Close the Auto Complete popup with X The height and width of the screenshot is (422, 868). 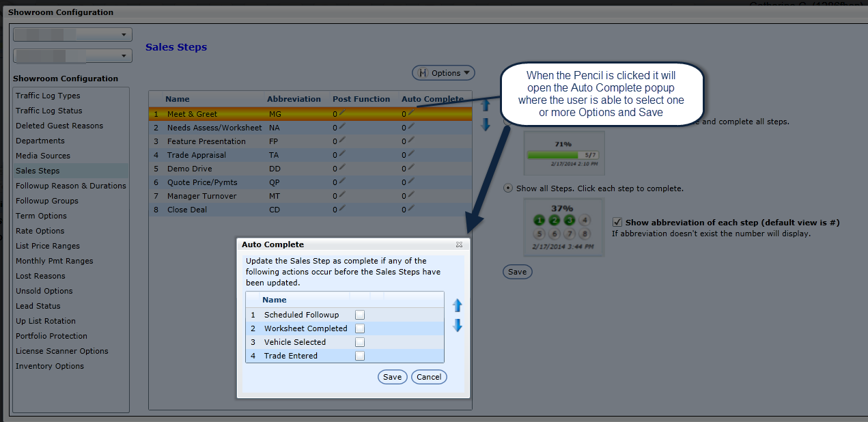click(460, 244)
